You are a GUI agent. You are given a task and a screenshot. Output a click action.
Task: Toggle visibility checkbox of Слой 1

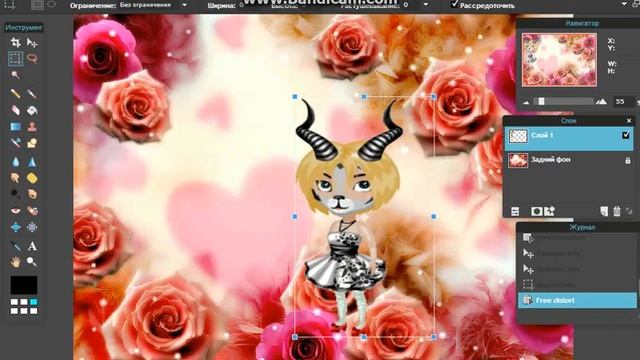coord(626,135)
